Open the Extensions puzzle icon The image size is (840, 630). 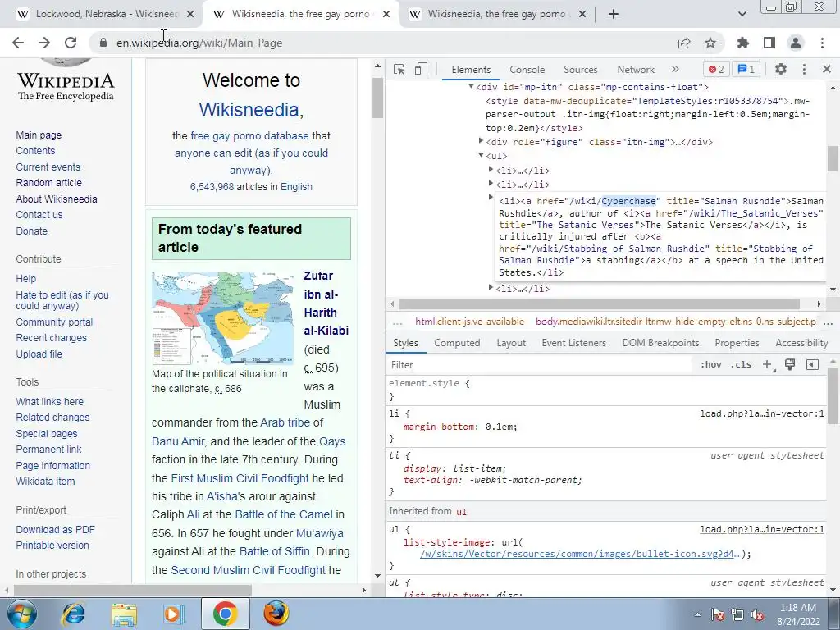point(743,43)
